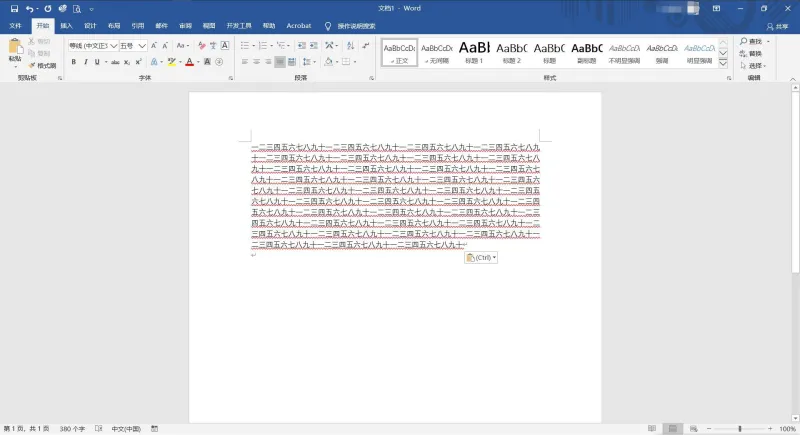The height and width of the screenshot is (435, 800).
Task: Toggle Italic formatting
Action: point(85,62)
